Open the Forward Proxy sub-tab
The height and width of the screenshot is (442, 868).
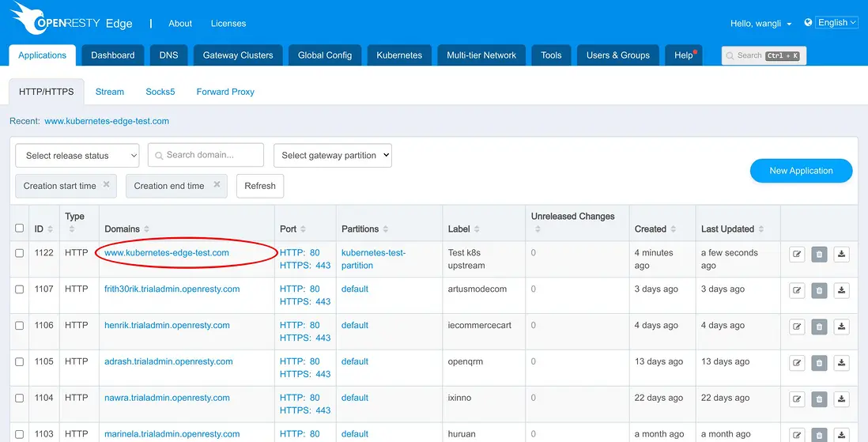point(225,92)
